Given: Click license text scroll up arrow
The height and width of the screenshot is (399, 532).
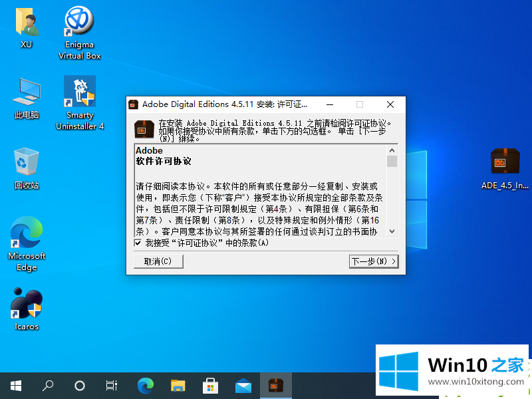Looking at the screenshot, I should click(x=392, y=150).
